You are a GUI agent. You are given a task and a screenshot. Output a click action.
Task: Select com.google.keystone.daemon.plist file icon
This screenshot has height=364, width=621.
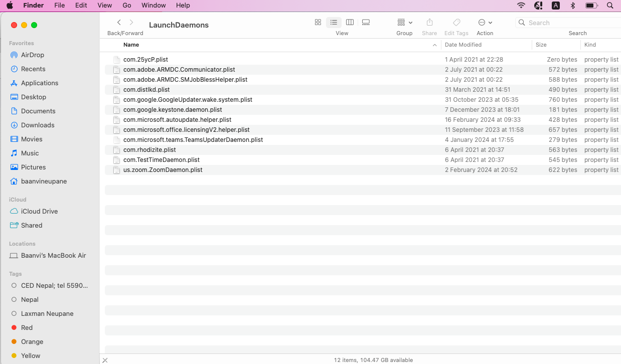(x=117, y=110)
